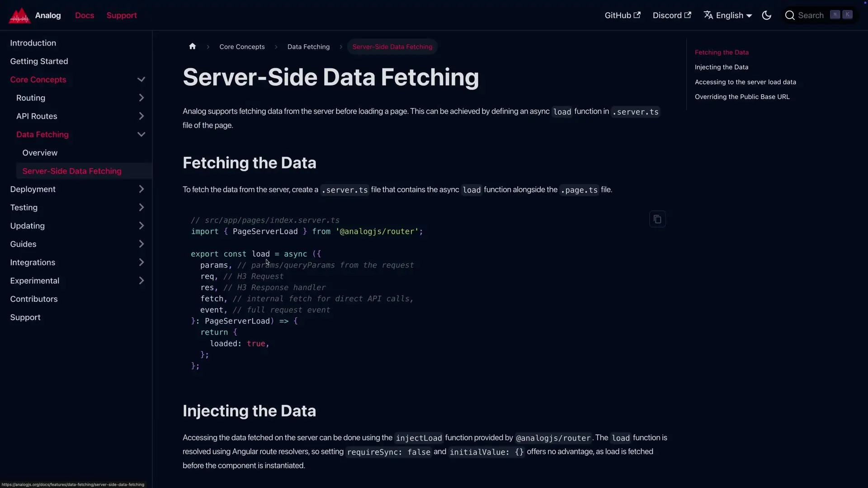
Task: Expand the Guides chevron
Action: (141, 244)
